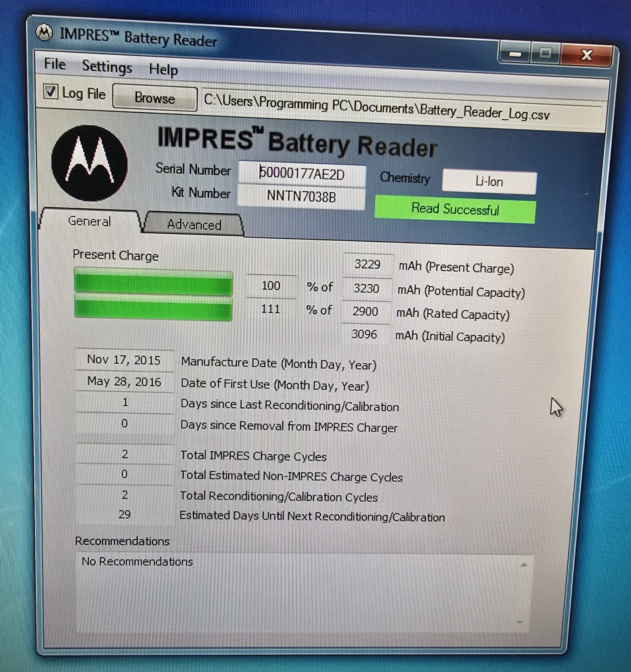
Task: Select the General tab
Action: click(x=89, y=221)
